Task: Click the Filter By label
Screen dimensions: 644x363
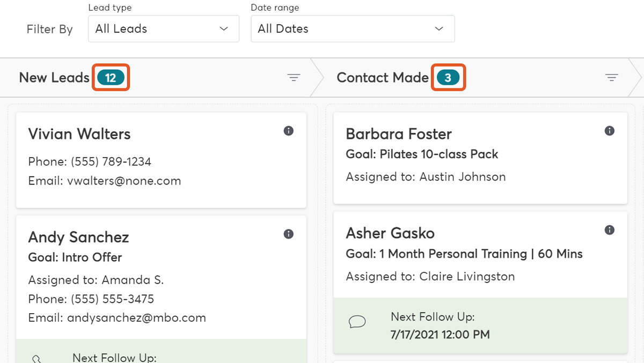Action: [x=49, y=29]
